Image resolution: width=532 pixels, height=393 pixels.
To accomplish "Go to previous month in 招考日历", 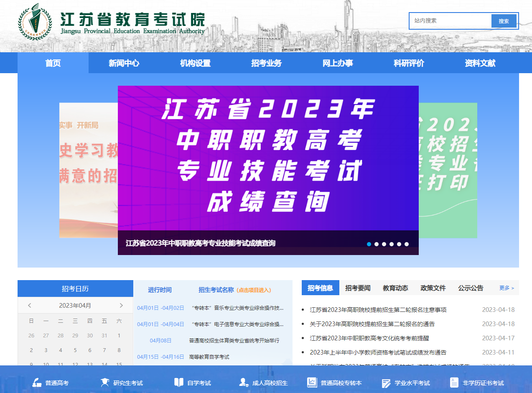I will [29, 305].
